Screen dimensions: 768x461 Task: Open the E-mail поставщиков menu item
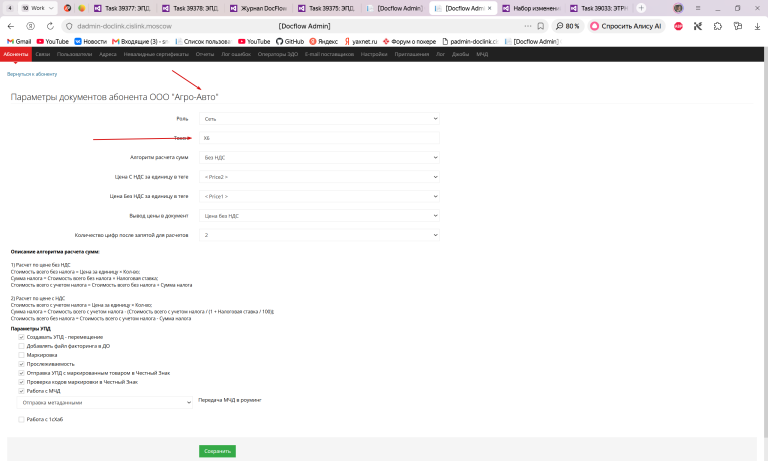pos(329,54)
